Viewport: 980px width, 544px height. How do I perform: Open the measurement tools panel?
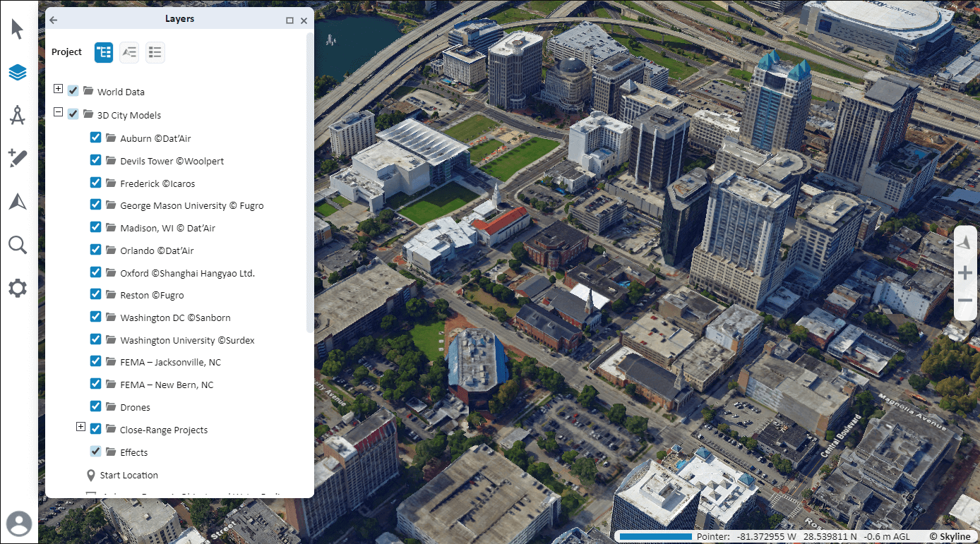point(17,114)
